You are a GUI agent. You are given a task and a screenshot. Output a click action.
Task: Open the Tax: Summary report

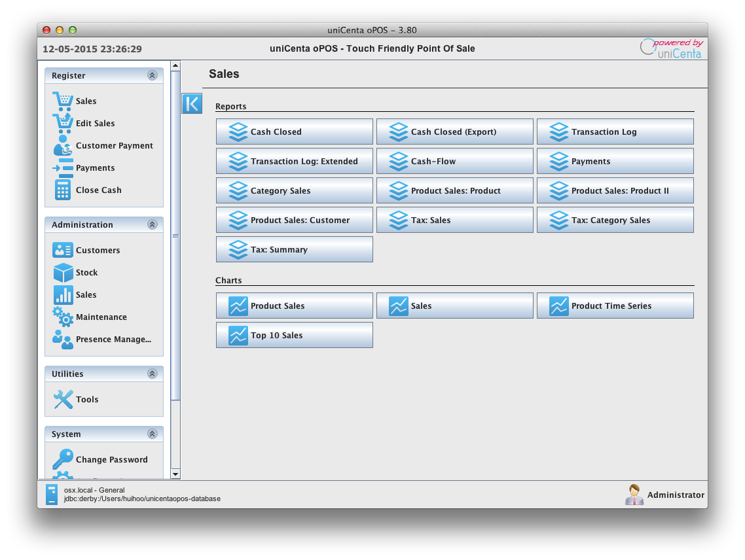[x=294, y=249]
